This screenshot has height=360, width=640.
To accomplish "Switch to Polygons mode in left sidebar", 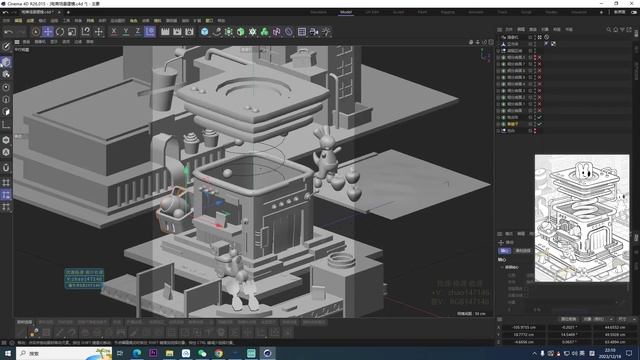I will pos(6,112).
